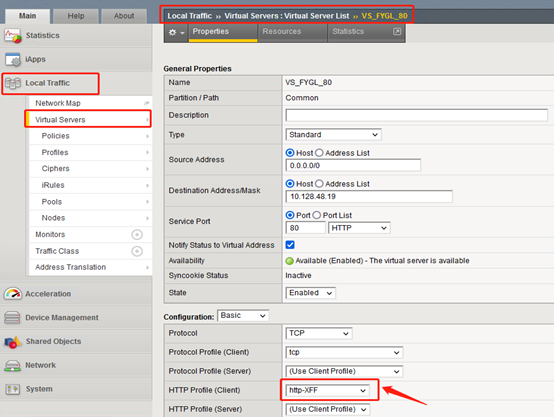Open the Type dropdown showing Standard
554x417 pixels.
coord(333,135)
